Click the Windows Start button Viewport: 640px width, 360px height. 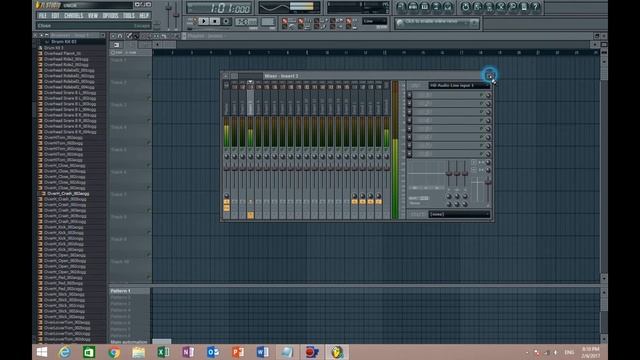click(42, 352)
